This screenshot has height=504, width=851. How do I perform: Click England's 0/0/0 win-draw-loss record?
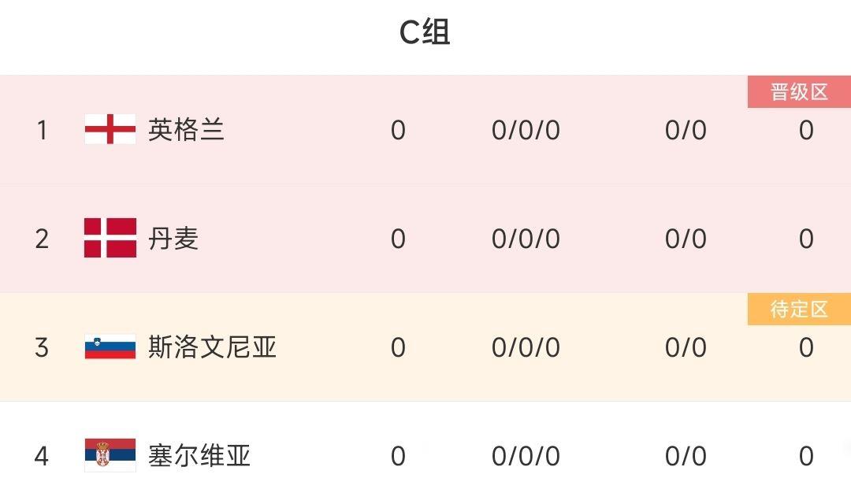[526, 129]
